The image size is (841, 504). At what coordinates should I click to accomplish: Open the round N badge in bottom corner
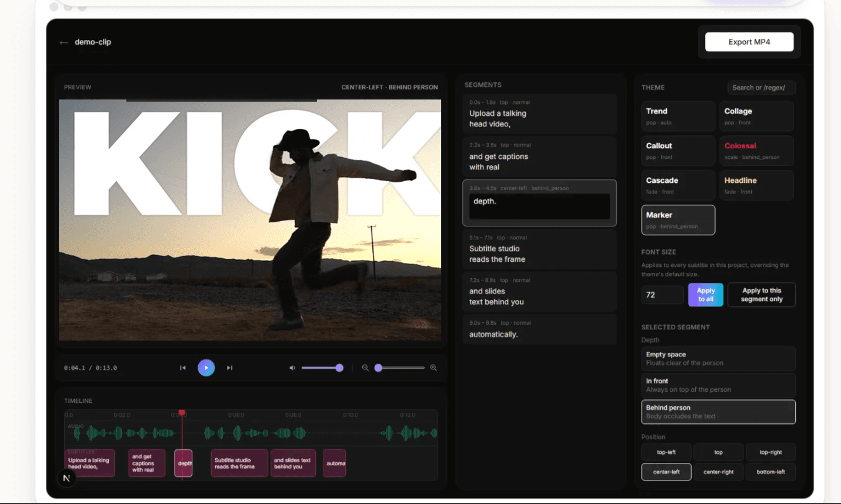click(66, 478)
